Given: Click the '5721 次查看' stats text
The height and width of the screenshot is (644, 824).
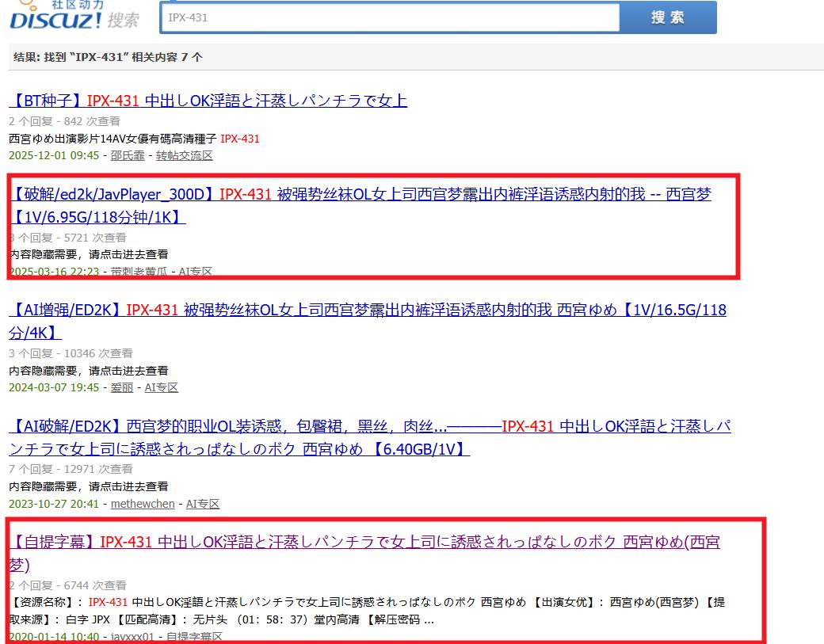Looking at the screenshot, I should [95, 238].
